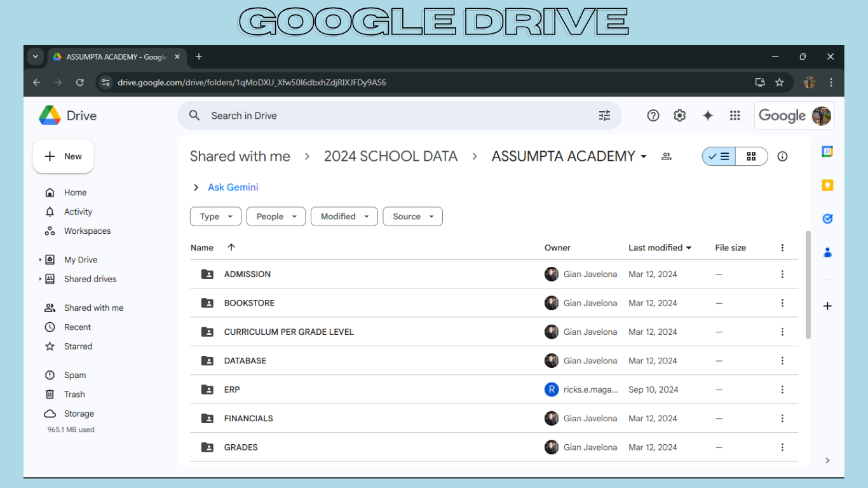Open more actions for BOOKSTORE folder
This screenshot has height=488, width=868.
[x=782, y=303]
